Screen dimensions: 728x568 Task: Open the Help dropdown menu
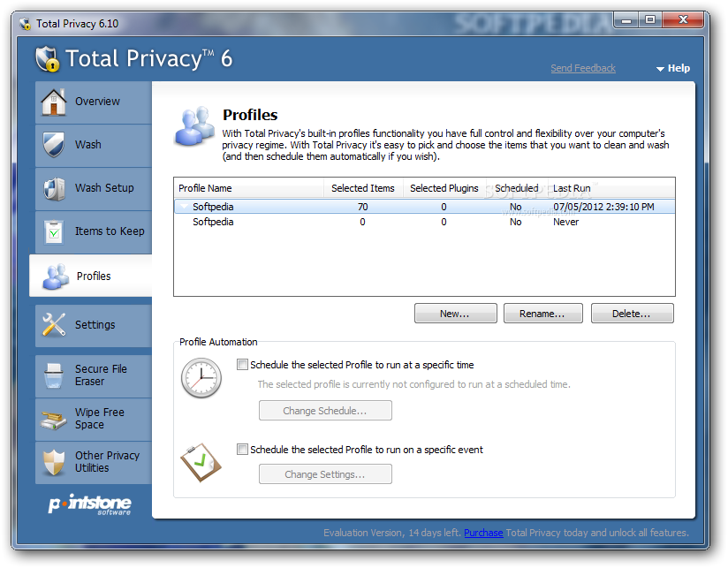tap(673, 68)
